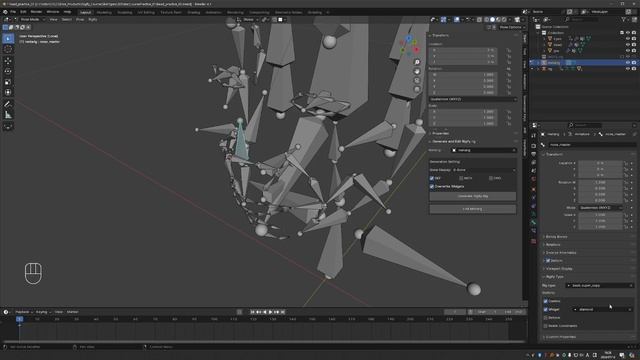Open the Bone Constraints properties tab icon

(x=533, y=231)
